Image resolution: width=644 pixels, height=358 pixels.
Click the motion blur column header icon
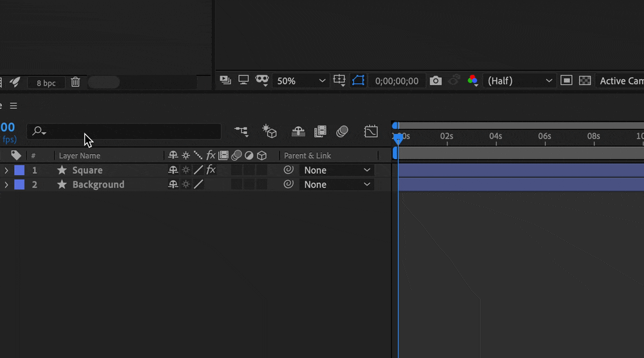point(236,155)
